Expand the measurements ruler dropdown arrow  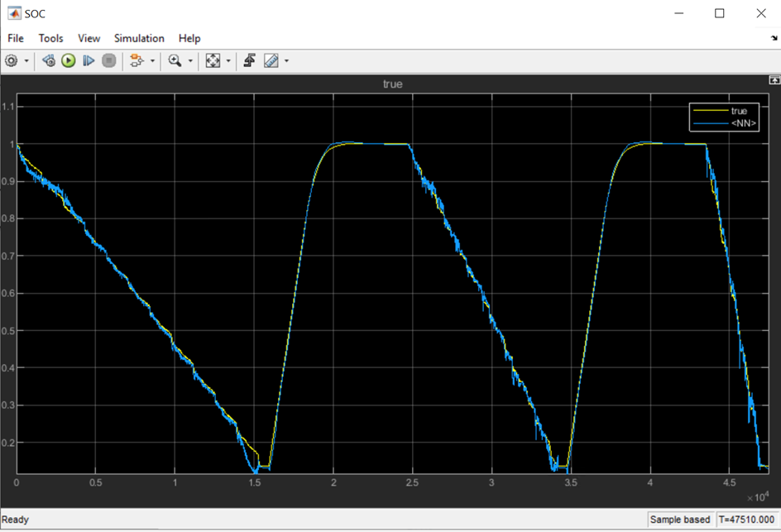(x=286, y=61)
